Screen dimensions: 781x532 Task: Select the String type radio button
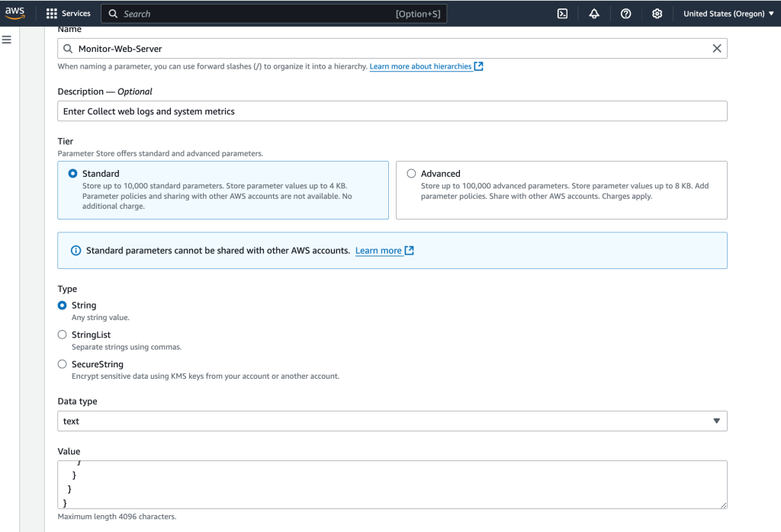(63, 305)
